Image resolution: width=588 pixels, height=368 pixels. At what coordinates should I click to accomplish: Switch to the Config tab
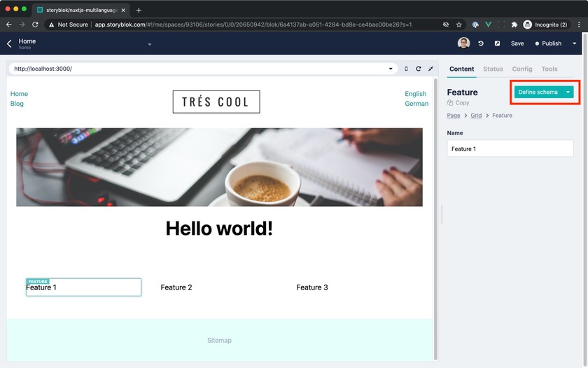[x=522, y=69]
